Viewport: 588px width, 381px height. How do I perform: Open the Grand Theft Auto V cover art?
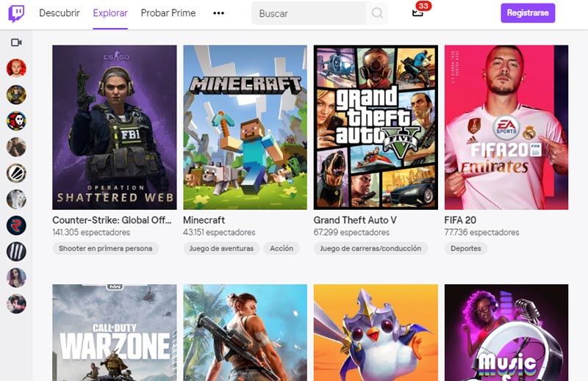coord(376,128)
